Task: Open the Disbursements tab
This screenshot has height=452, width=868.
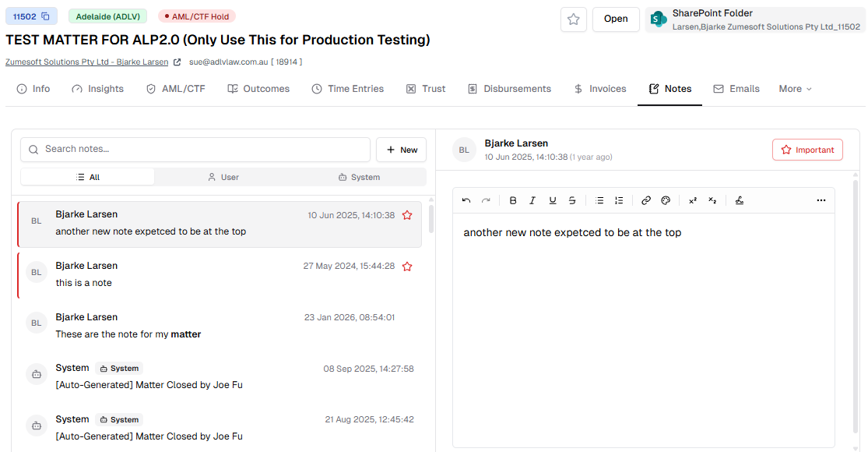Action: [x=509, y=89]
